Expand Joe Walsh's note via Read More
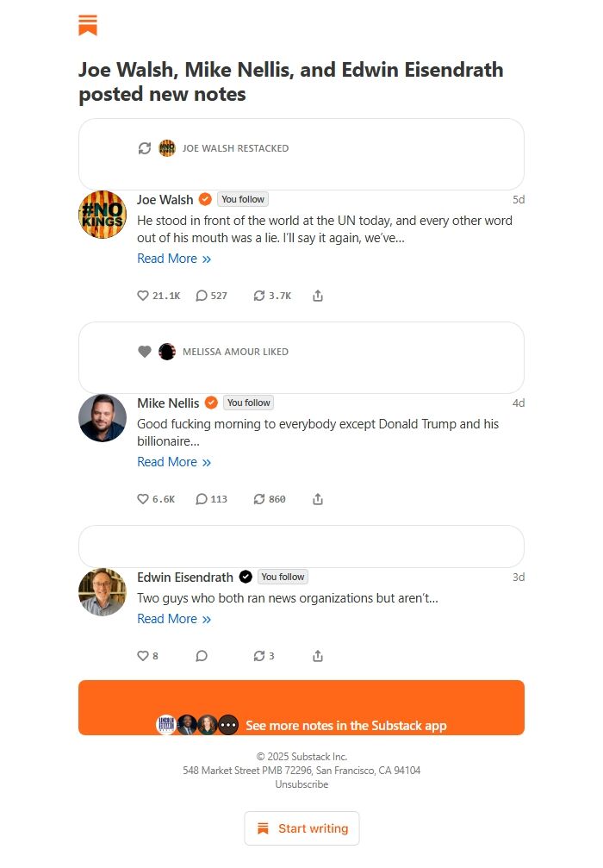 pos(175,259)
